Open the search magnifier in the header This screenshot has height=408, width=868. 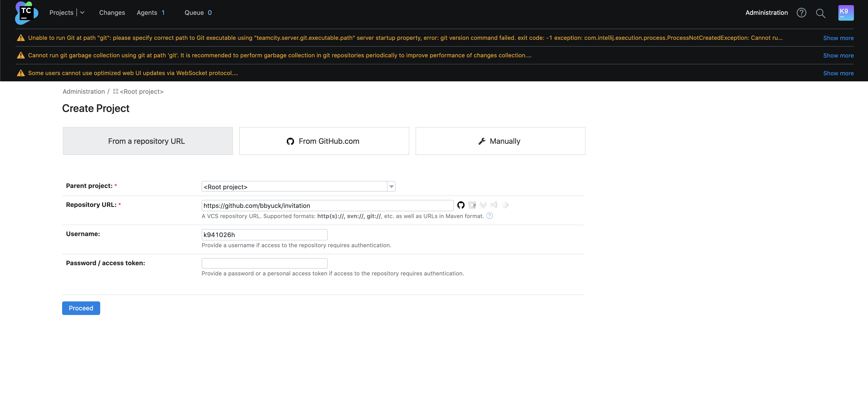[x=820, y=13]
